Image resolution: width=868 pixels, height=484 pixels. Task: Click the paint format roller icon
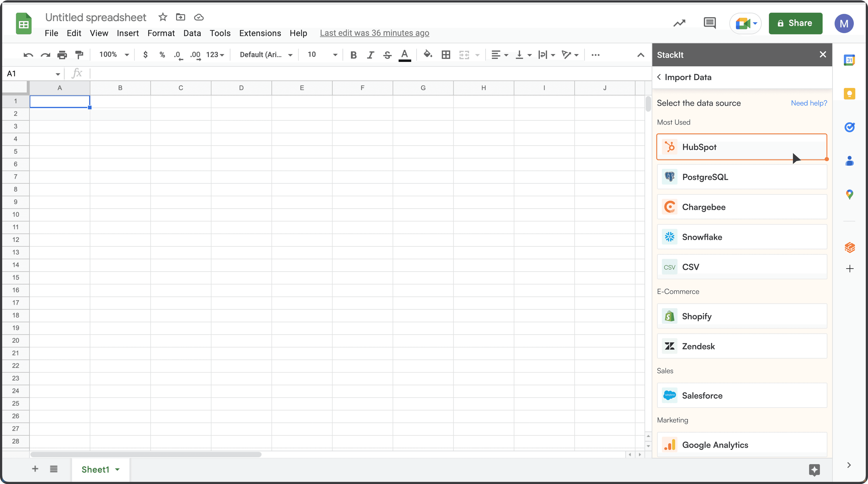point(79,55)
